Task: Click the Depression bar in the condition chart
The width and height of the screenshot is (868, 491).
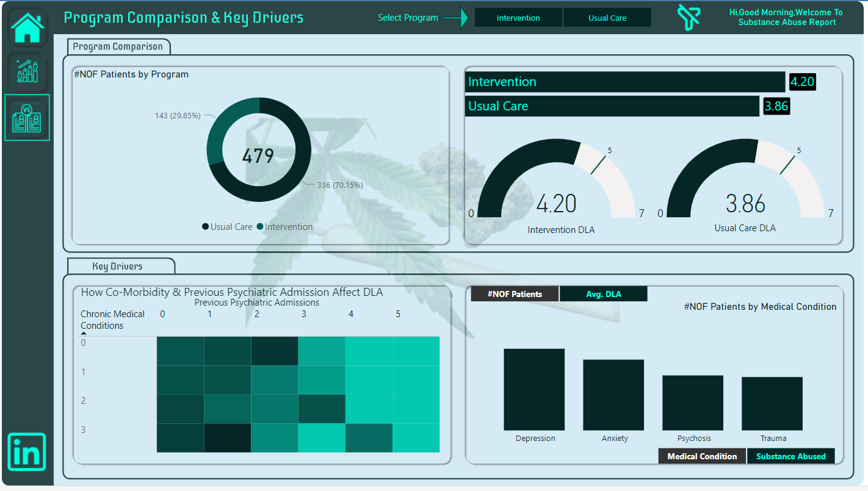Action: click(x=534, y=390)
